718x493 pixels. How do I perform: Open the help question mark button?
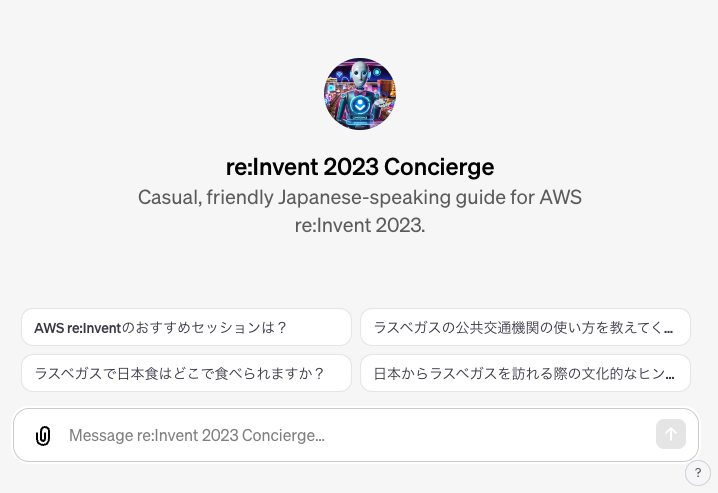698,473
